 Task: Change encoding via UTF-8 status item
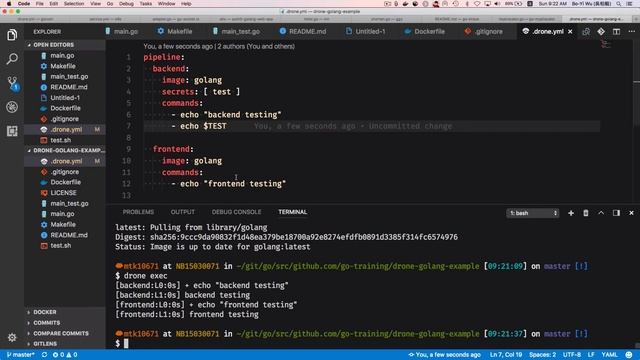[572, 355]
